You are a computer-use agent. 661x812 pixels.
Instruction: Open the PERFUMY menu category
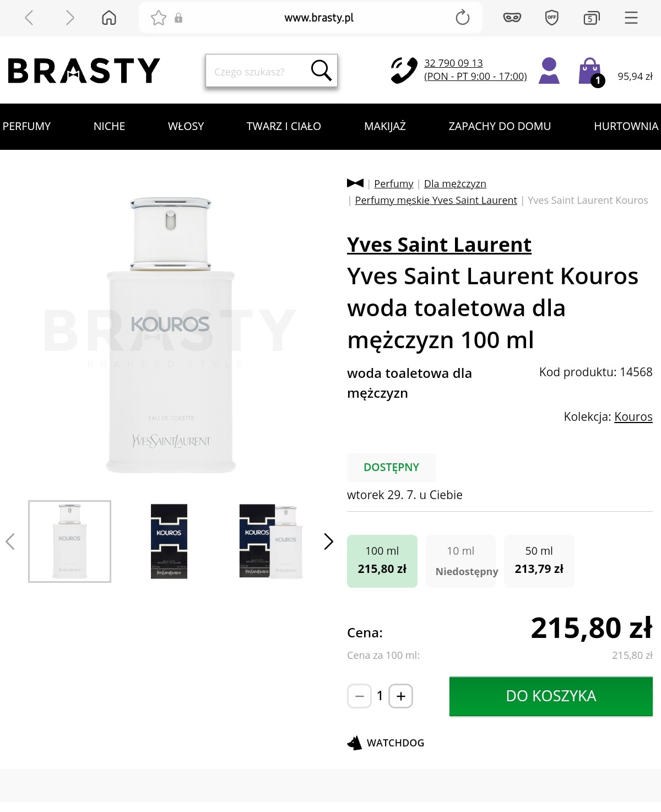coord(26,127)
